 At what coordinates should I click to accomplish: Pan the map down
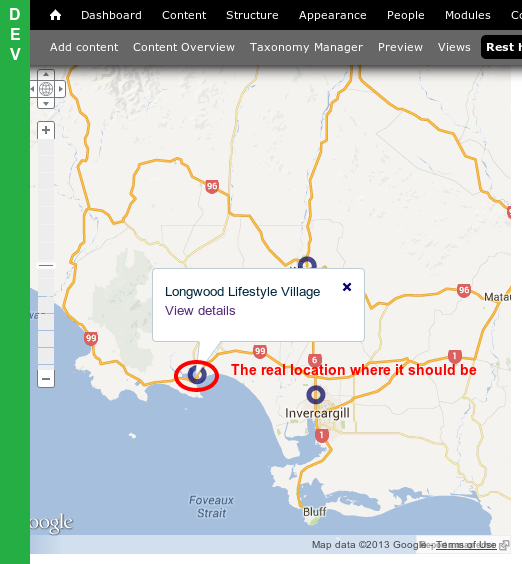(x=46, y=103)
